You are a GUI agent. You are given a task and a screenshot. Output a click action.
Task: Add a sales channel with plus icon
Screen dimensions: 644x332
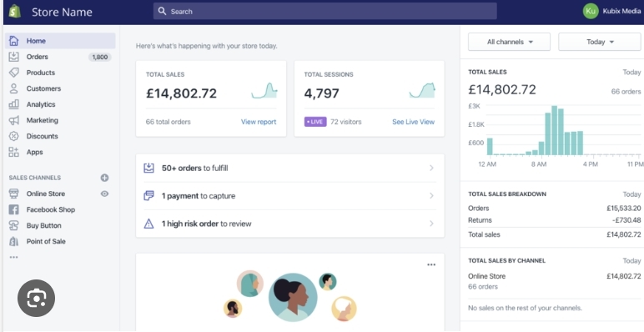click(105, 178)
